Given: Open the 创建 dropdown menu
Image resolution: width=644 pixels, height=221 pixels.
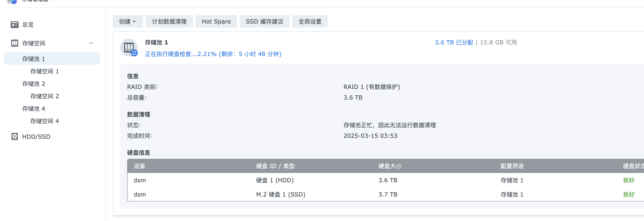Looking at the screenshot, I should [128, 21].
